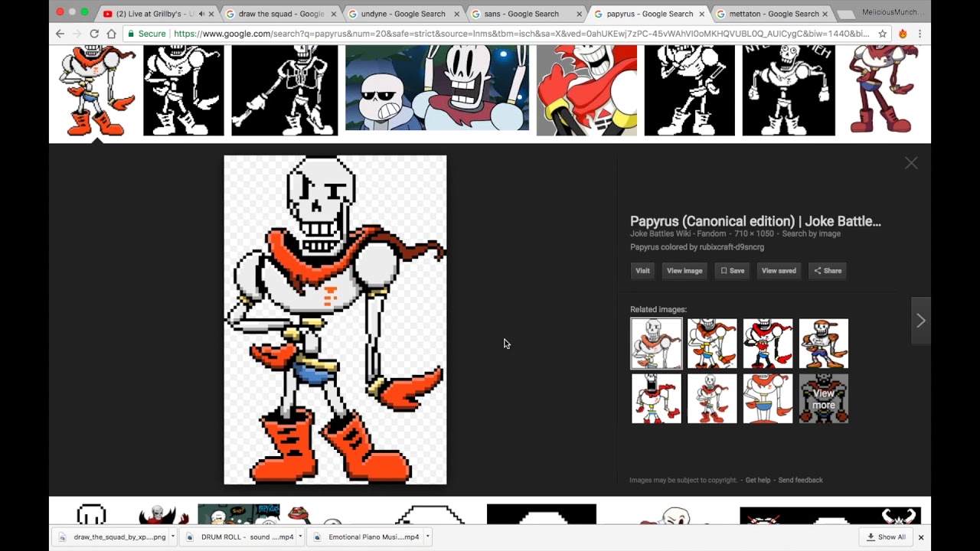Click the Search by image link

click(811, 233)
